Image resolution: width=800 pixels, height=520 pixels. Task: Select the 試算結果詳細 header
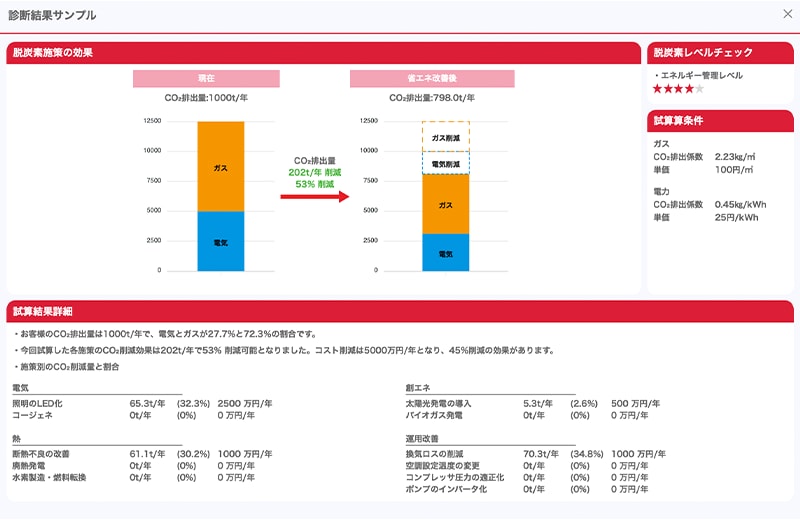click(x=399, y=311)
